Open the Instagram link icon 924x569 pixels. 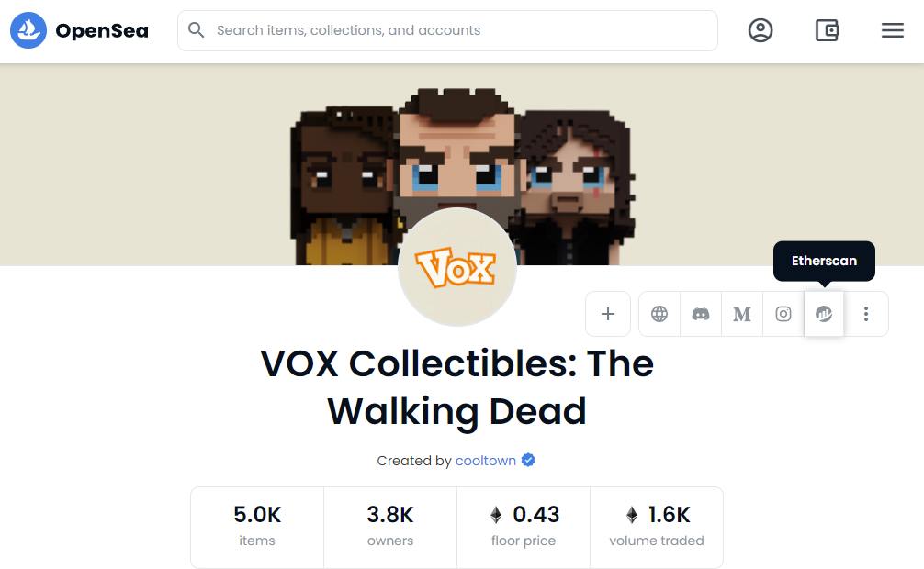pyautogui.click(x=783, y=314)
